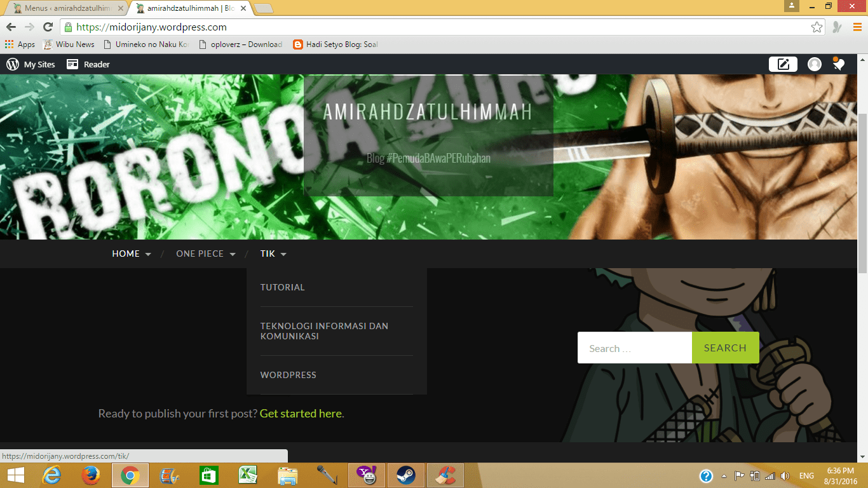Click the Get started here link

301,414
